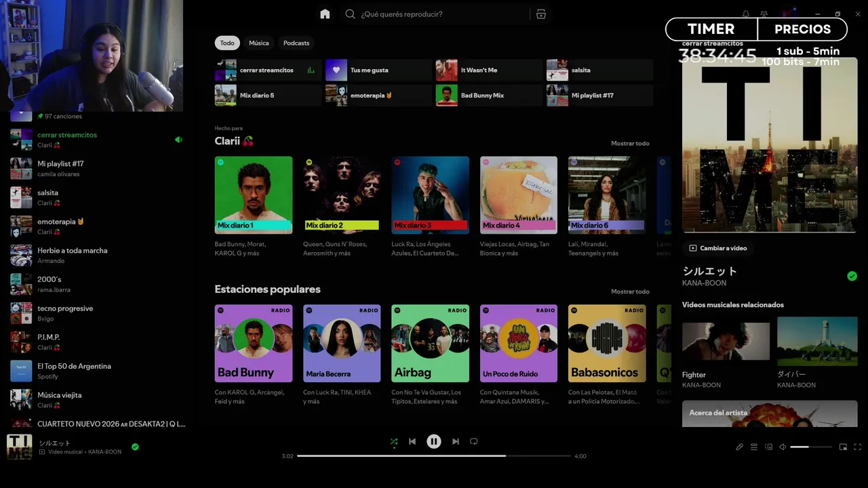Open the mini player icon
Screen dimensions: 868x488
[x=843, y=447]
